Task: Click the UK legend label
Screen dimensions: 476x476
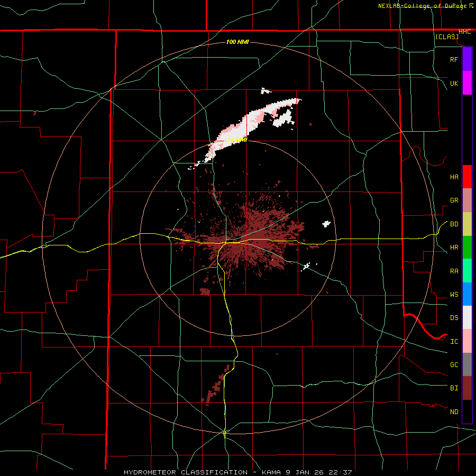Action: point(454,83)
